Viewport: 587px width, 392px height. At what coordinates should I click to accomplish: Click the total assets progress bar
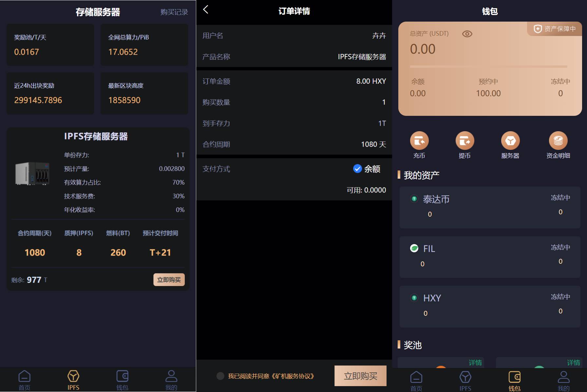point(488,66)
